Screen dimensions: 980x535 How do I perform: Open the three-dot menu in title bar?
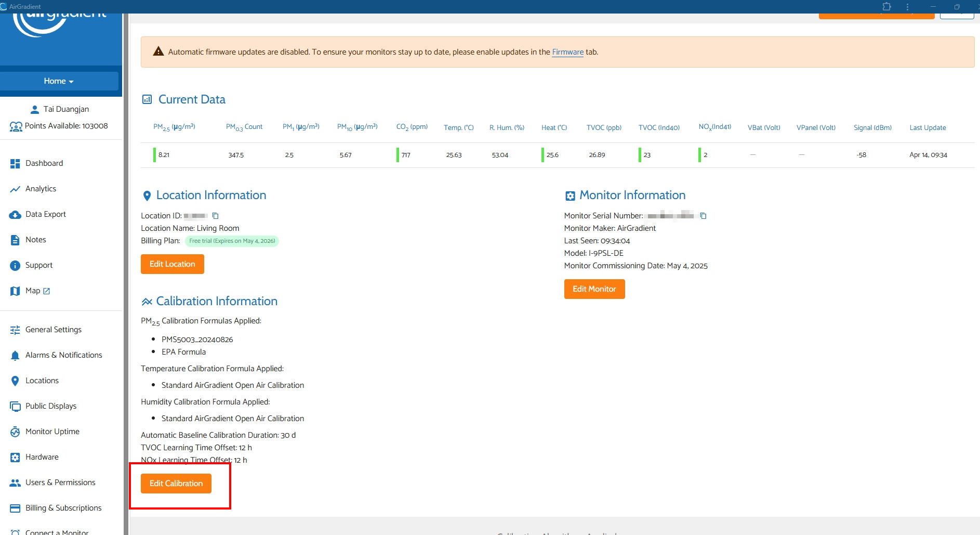(x=908, y=7)
